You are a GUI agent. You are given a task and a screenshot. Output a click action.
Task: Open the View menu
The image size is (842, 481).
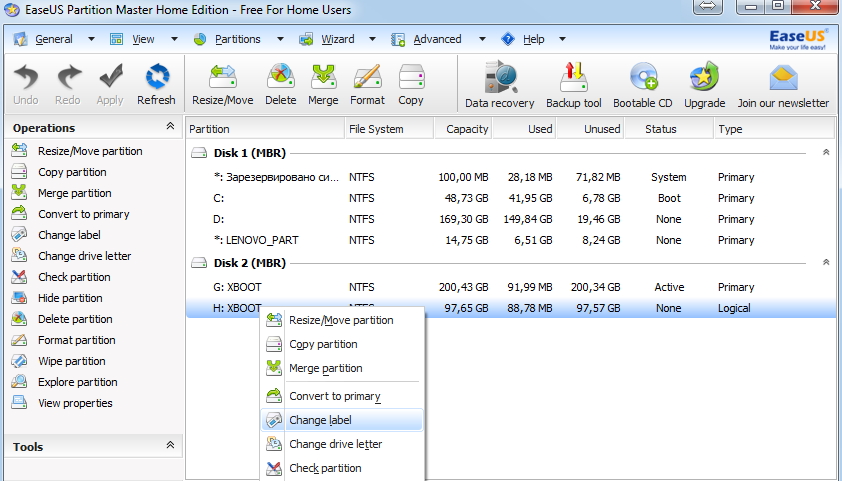143,39
